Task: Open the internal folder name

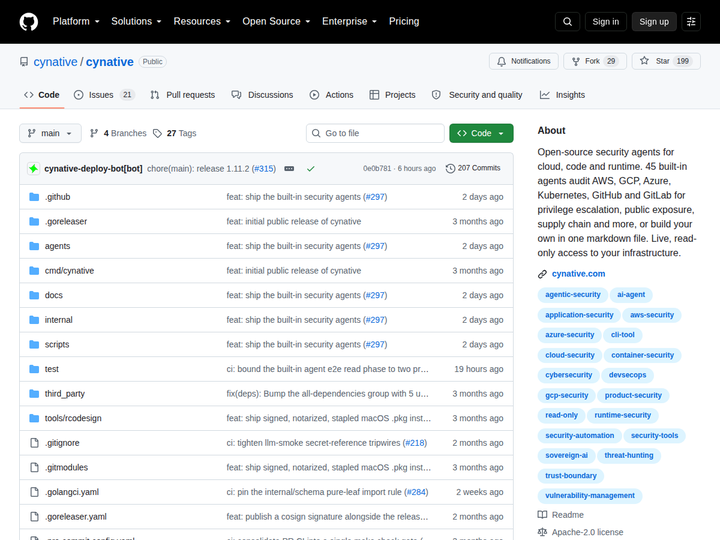Action: point(58,320)
